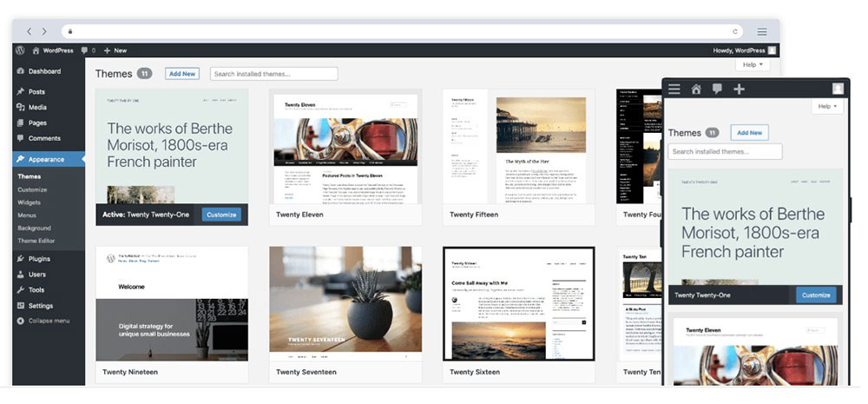
Task: Click the padlock icon in address bar
Action: click(70, 31)
